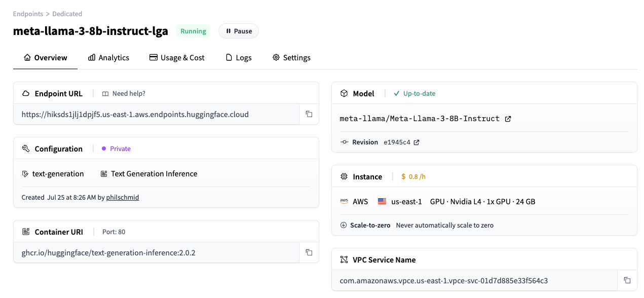Click the AWS logo icon
644x298 pixels.
[x=344, y=202]
